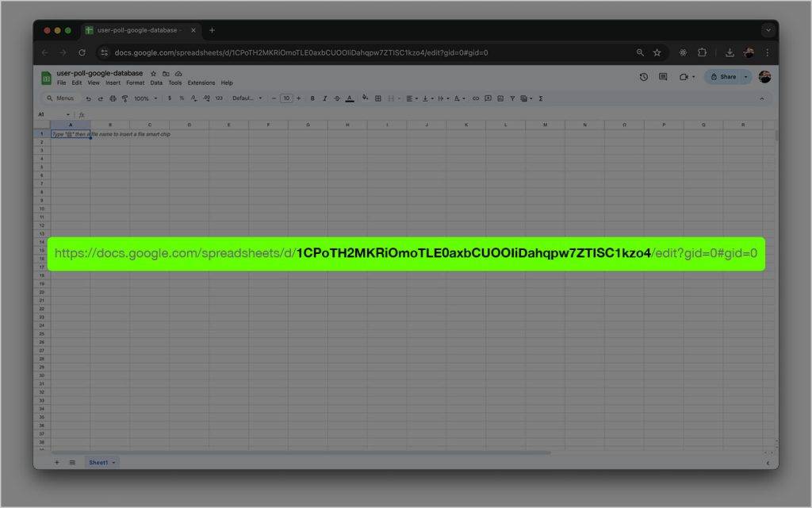Collapse the toolbar with the up chevron
The height and width of the screenshot is (508, 812).
(x=762, y=98)
